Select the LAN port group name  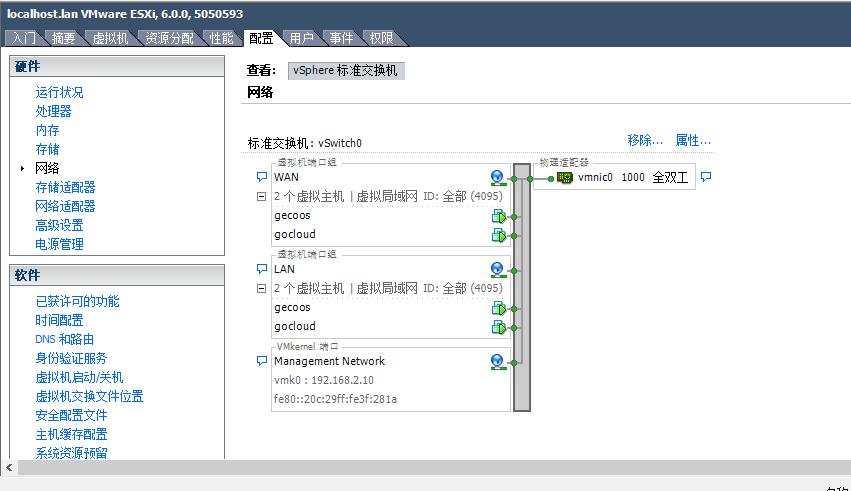(x=284, y=269)
